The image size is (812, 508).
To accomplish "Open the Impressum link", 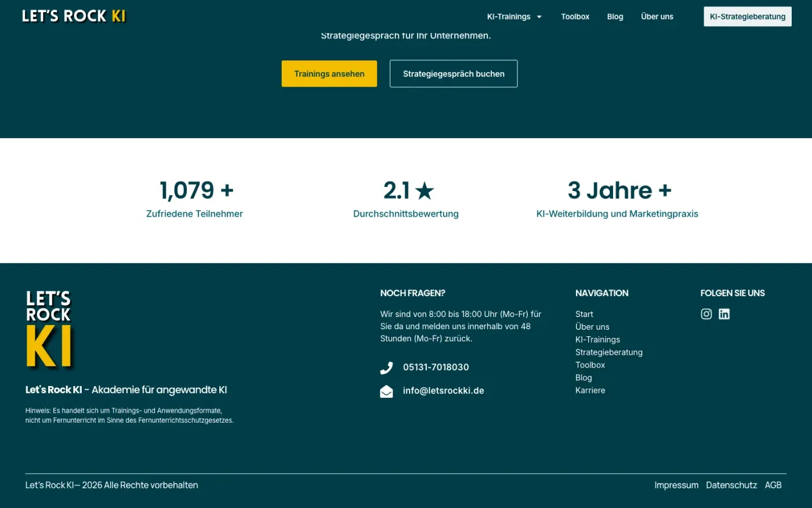I will tap(676, 485).
